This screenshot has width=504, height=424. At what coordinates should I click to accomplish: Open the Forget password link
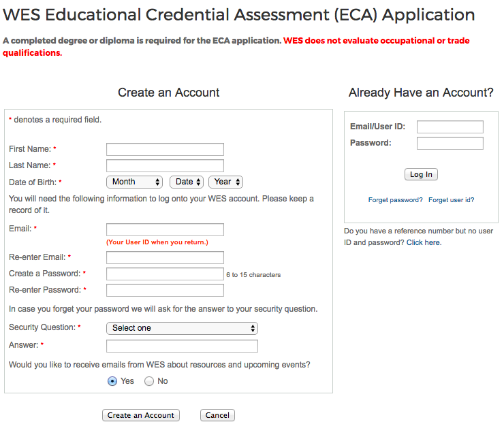click(x=395, y=200)
